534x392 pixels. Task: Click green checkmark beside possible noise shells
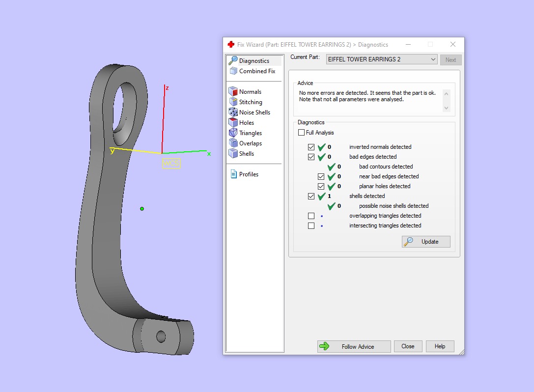(x=332, y=206)
